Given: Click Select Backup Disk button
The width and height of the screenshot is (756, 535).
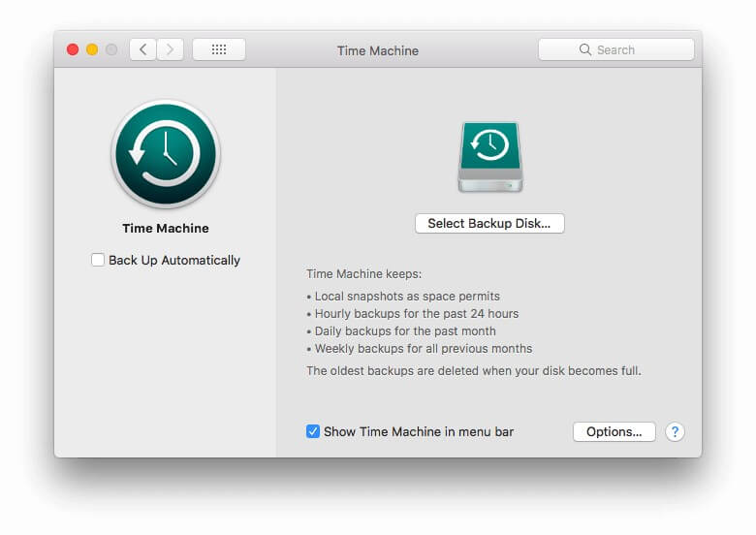Looking at the screenshot, I should 489,224.
